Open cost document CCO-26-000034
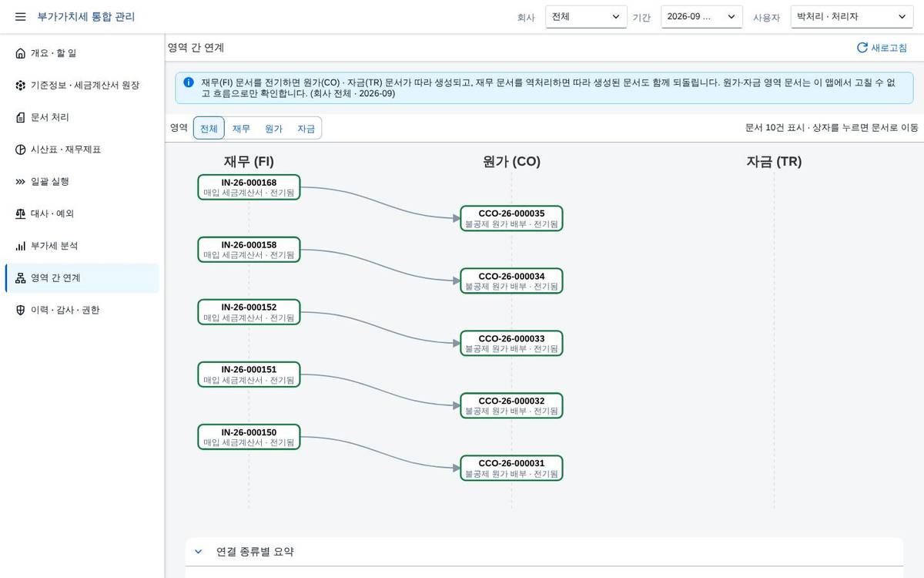The image size is (924, 578). pyautogui.click(x=511, y=281)
